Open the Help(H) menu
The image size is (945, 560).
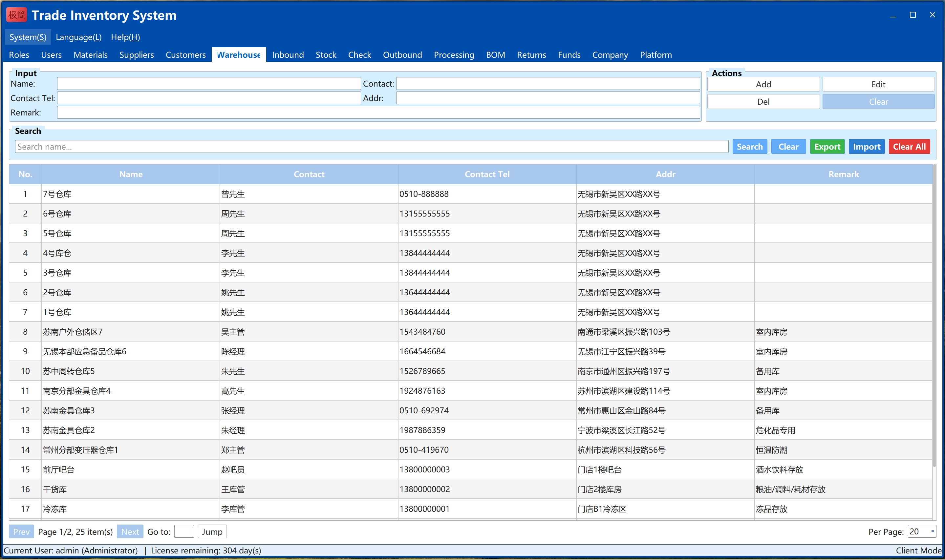pos(125,37)
